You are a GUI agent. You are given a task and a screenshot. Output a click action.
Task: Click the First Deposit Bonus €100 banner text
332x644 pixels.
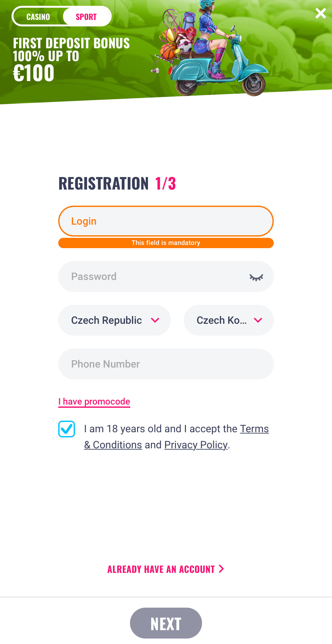tap(71, 60)
